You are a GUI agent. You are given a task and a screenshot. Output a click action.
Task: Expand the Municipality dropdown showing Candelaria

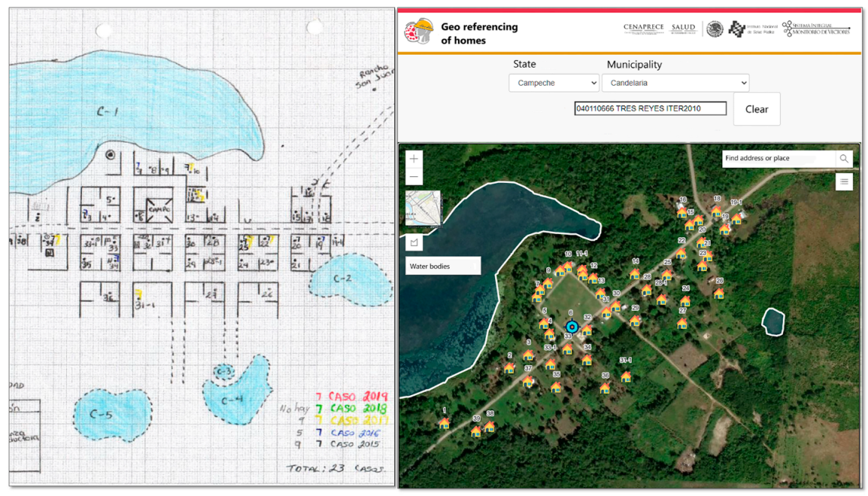(675, 83)
